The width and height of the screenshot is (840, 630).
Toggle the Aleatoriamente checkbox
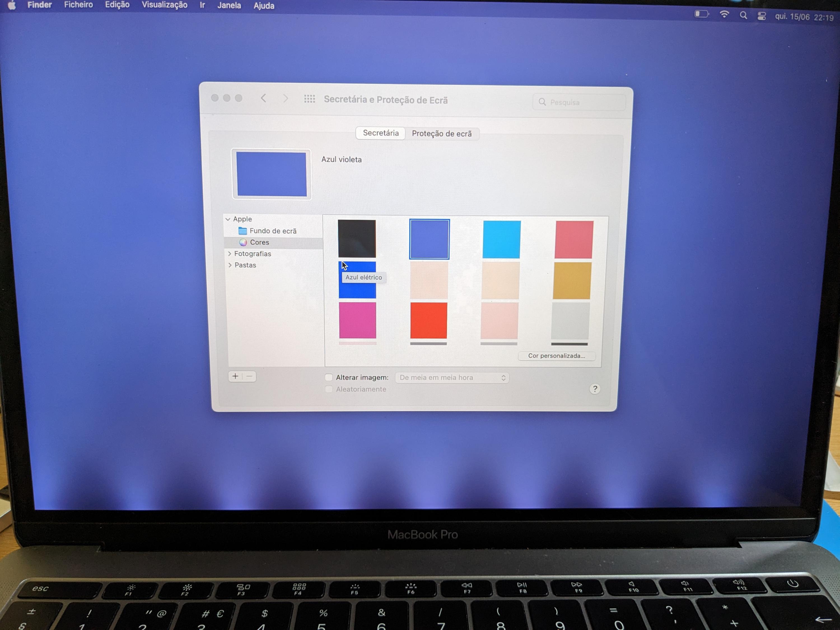coord(329,389)
